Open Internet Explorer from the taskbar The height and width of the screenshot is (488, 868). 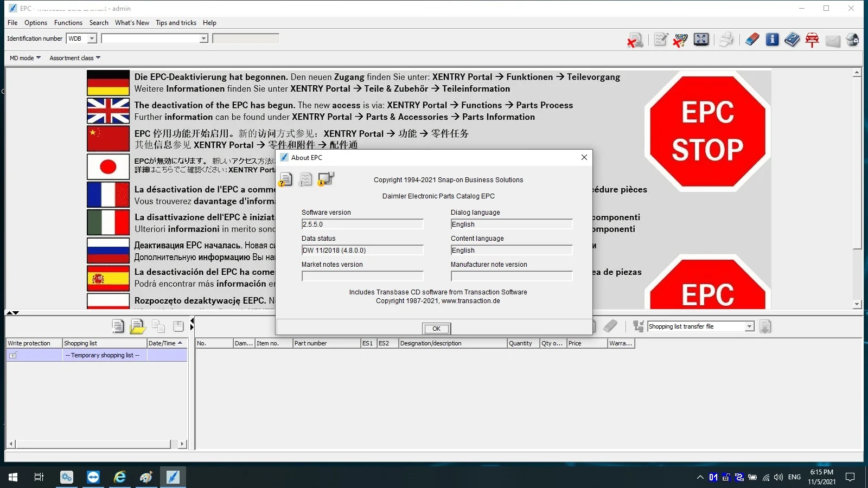[x=119, y=477]
